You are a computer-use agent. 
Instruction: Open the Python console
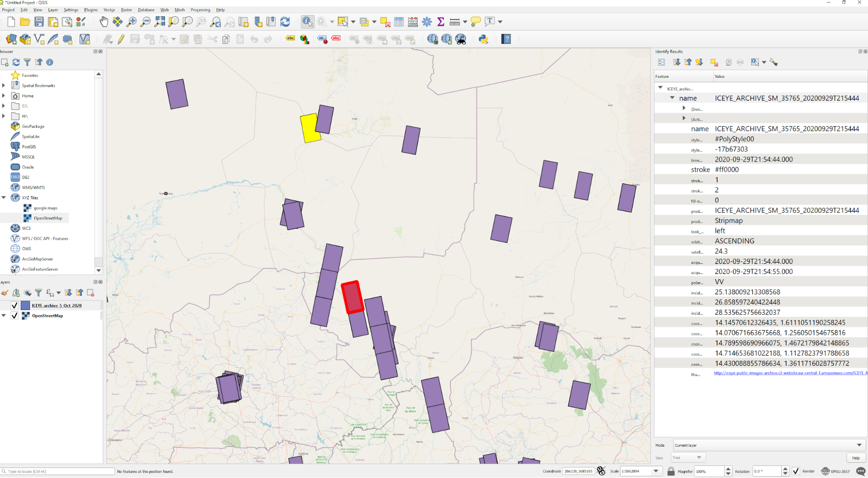483,39
